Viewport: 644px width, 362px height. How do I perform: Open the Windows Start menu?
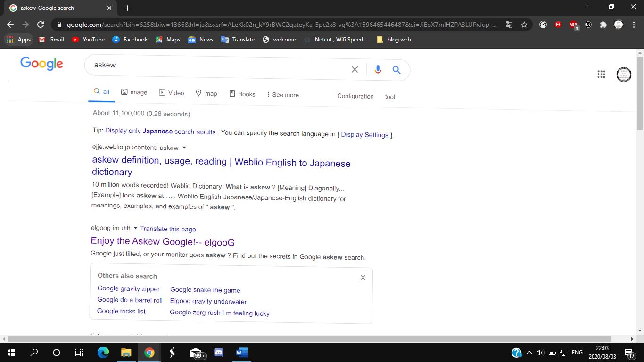pyautogui.click(x=11, y=353)
